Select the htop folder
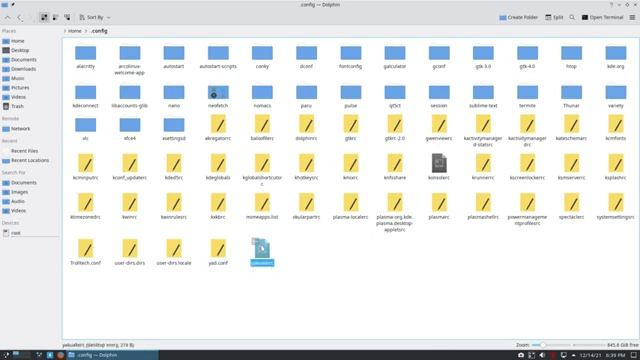Screen dimensions: 640x360 tap(571, 57)
